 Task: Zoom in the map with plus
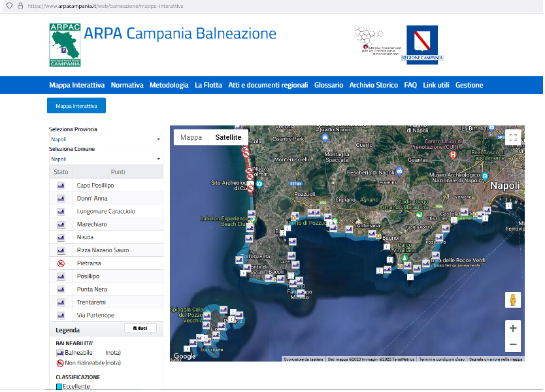[513, 329]
